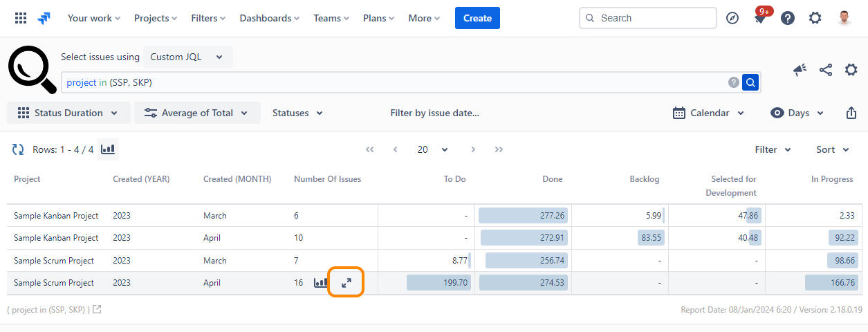The width and height of the screenshot is (868, 332).
Task: Open the Jira notifications bell
Action: 760,19
